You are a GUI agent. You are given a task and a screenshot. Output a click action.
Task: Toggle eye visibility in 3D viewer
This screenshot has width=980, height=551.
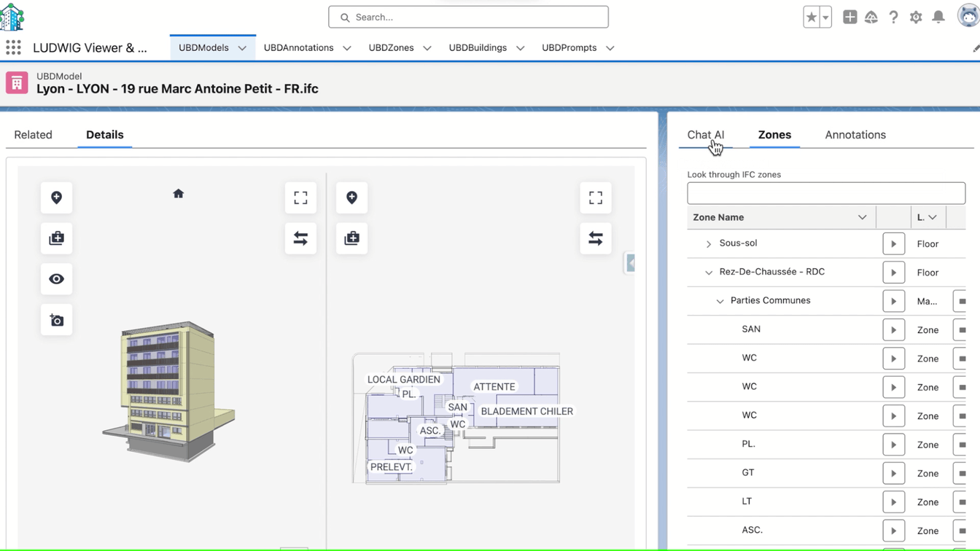coord(56,279)
